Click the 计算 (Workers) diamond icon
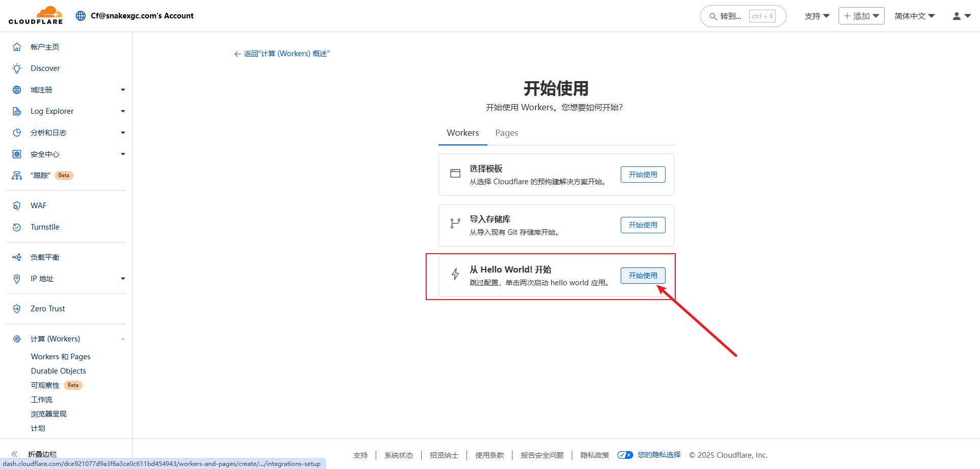980x469 pixels. [x=17, y=339]
